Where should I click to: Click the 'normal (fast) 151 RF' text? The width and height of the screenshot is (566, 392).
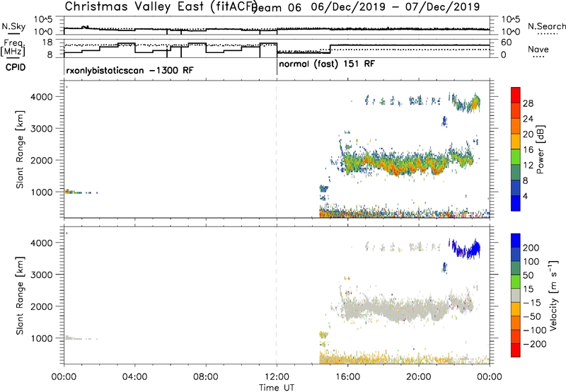(x=327, y=64)
